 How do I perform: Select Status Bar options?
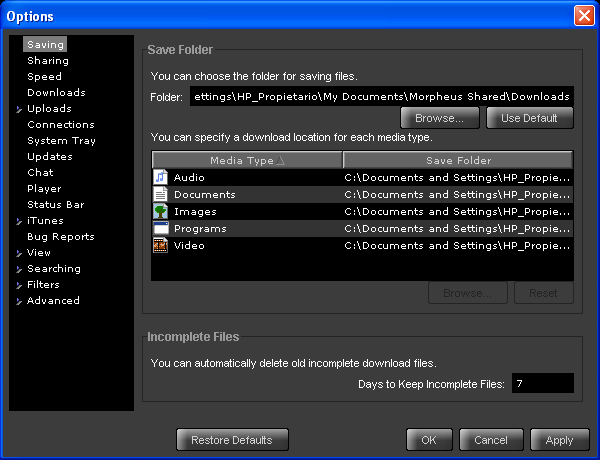tap(55, 204)
